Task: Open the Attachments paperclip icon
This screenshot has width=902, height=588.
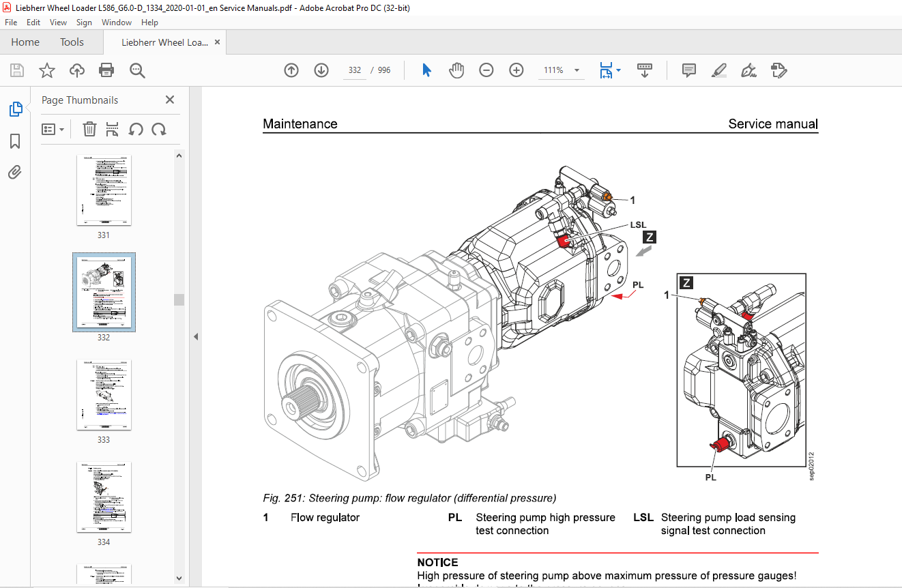Action: 15,172
